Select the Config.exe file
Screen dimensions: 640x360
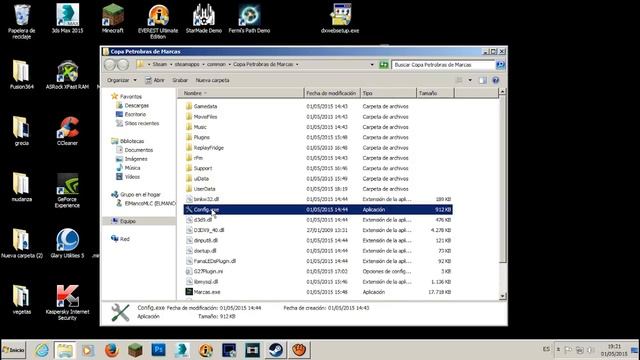click(318, 210)
